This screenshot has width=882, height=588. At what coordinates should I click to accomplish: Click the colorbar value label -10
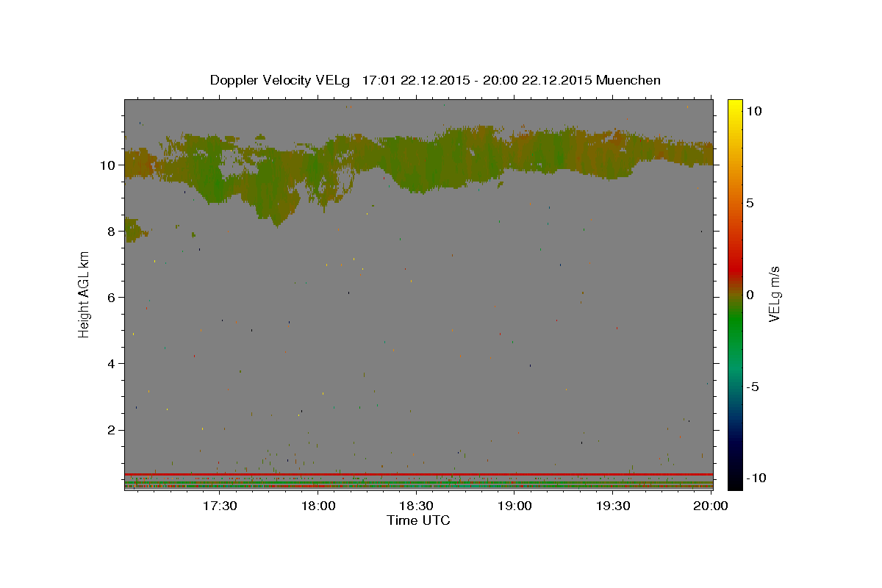756,478
